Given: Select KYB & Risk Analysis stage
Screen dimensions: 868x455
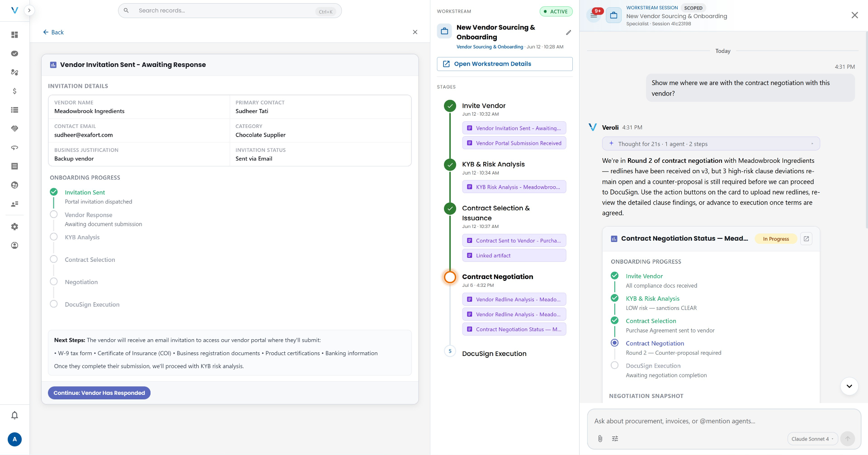Looking at the screenshot, I should (x=493, y=164).
